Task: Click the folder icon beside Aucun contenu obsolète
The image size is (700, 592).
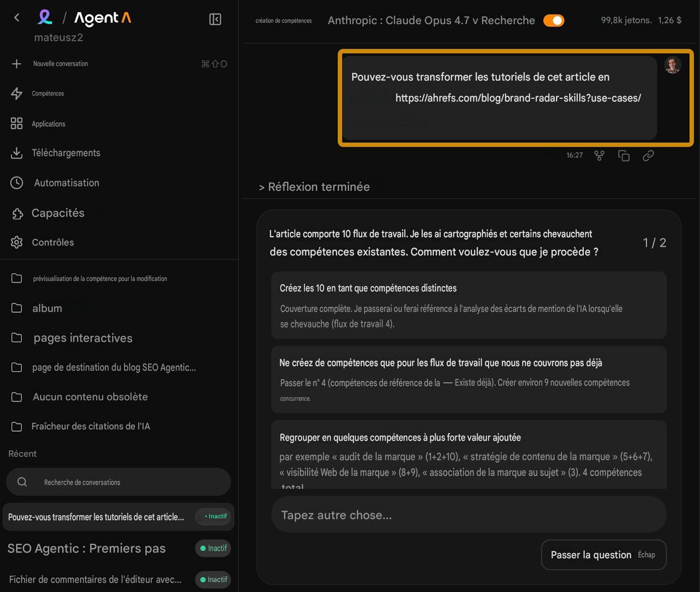Action: pyautogui.click(x=16, y=397)
